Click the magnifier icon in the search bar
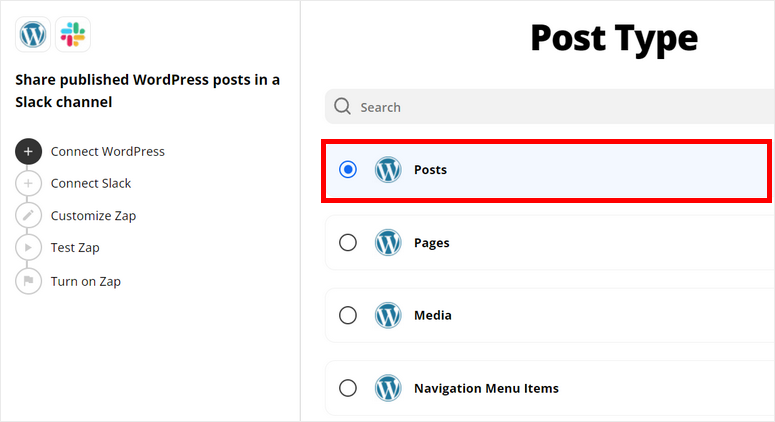The width and height of the screenshot is (775, 422). coord(343,107)
